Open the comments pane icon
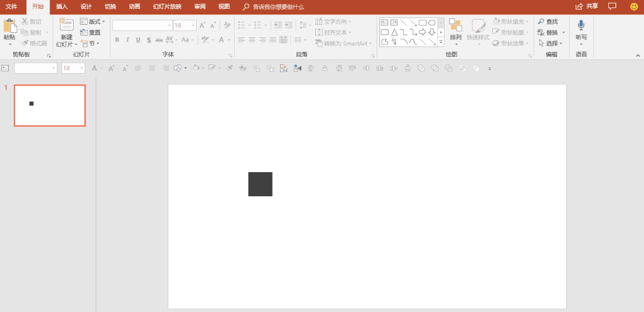Viewport: 644px width, 312px height. [612, 6]
